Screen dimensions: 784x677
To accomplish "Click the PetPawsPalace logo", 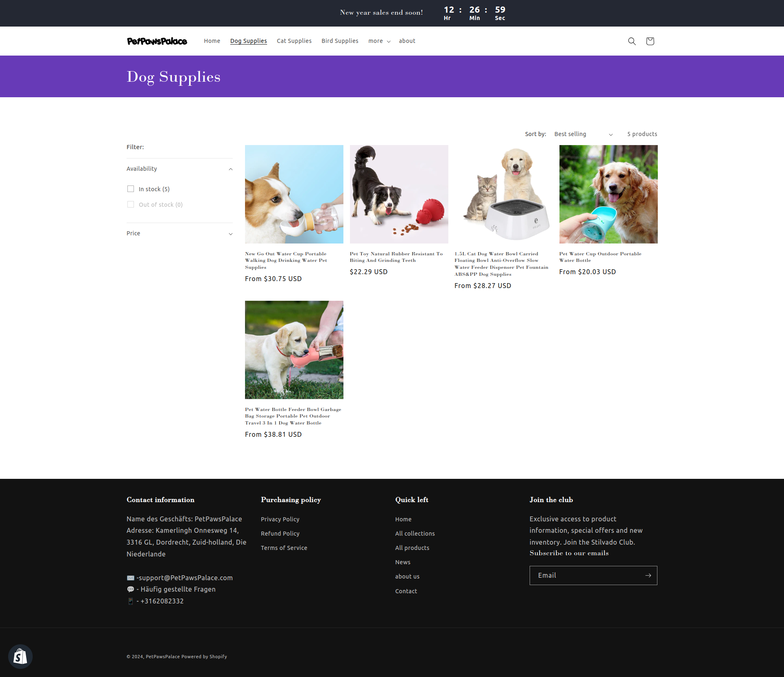I will pos(157,41).
